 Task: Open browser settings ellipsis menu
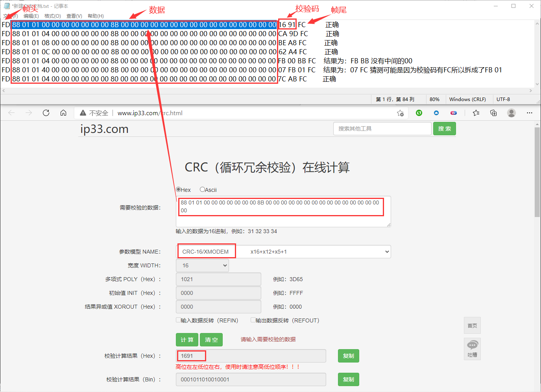[530, 113]
